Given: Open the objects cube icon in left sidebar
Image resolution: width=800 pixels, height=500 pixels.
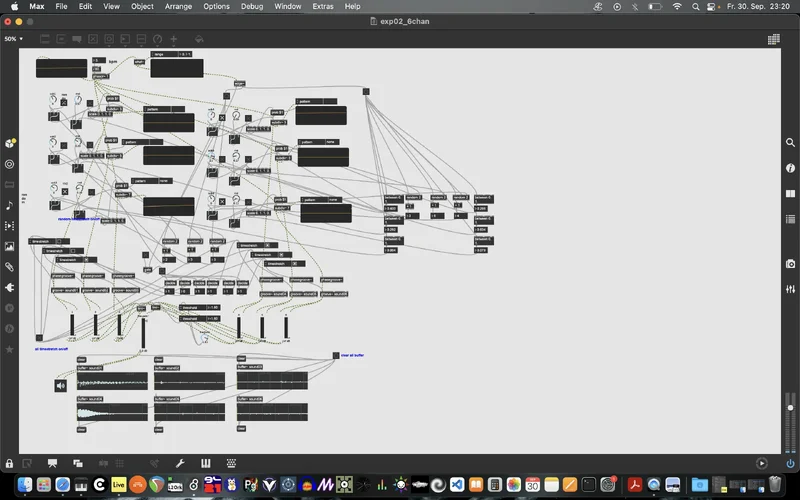Looking at the screenshot, I should (9, 143).
